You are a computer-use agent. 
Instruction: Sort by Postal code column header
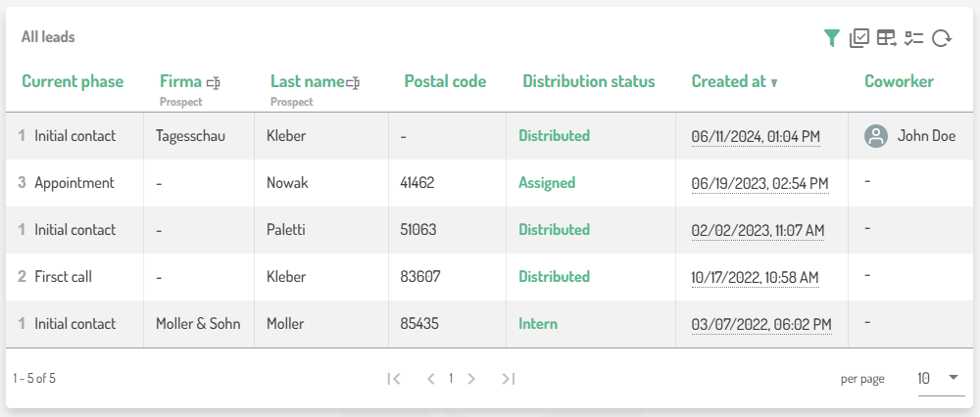point(445,81)
